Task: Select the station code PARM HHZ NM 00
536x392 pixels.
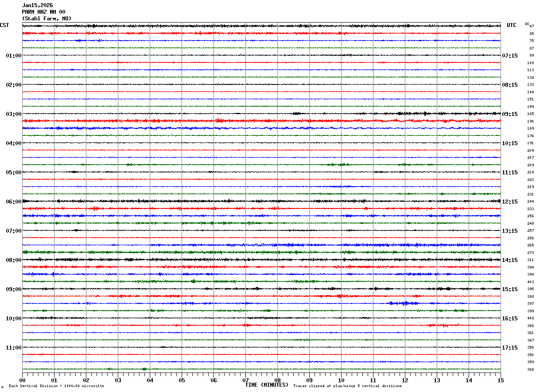Action: [x=43, y=12]
